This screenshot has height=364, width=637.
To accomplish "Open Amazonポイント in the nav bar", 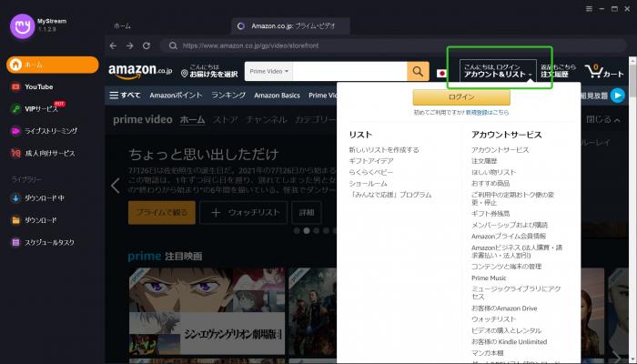I will point(176,96).
